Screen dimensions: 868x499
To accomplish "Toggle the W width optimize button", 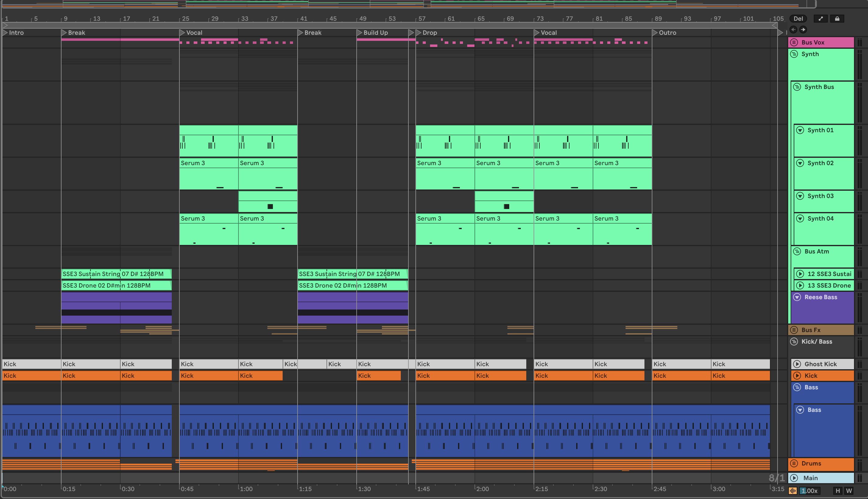I will click(x=849, y=491).
